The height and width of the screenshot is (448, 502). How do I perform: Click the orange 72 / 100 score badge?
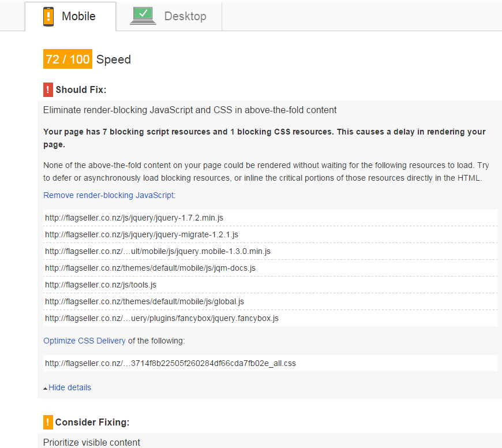click(x=68, y=59)
